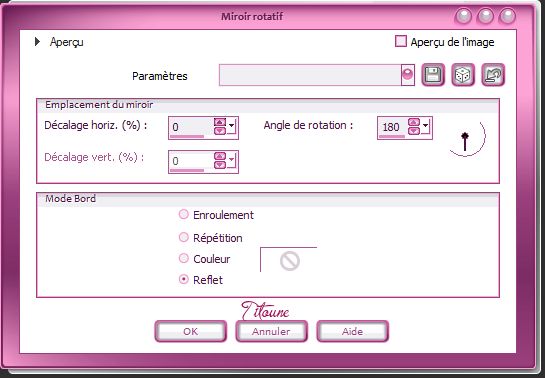
Task: Open help with the Aide button
Action: 352,331
